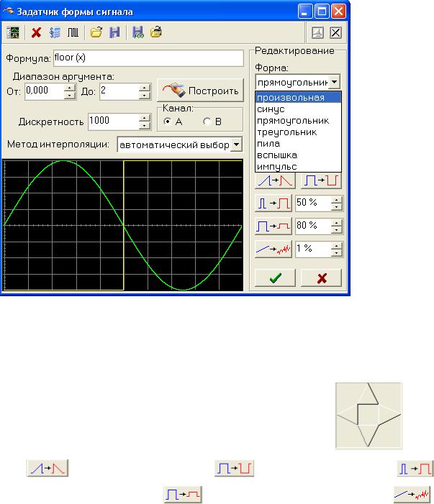Click the large four-way arrow pad image

pyautogui.click(x=369, y=416)
